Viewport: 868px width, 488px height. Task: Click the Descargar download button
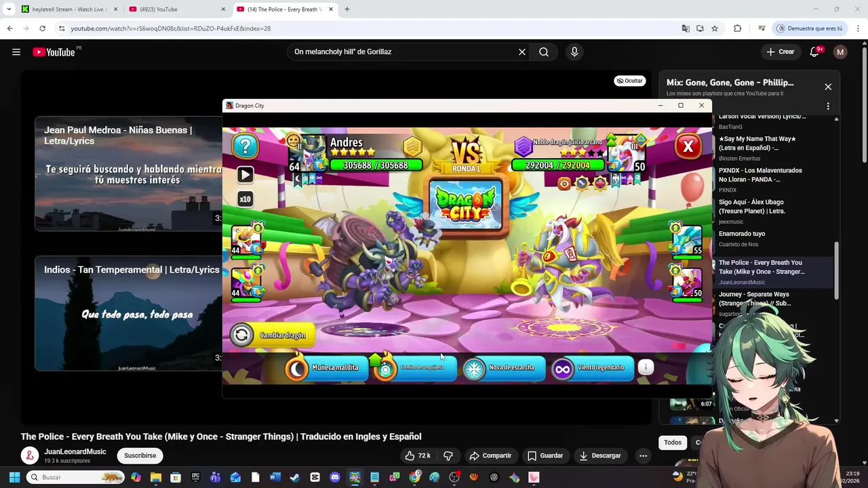coord(601,455)
